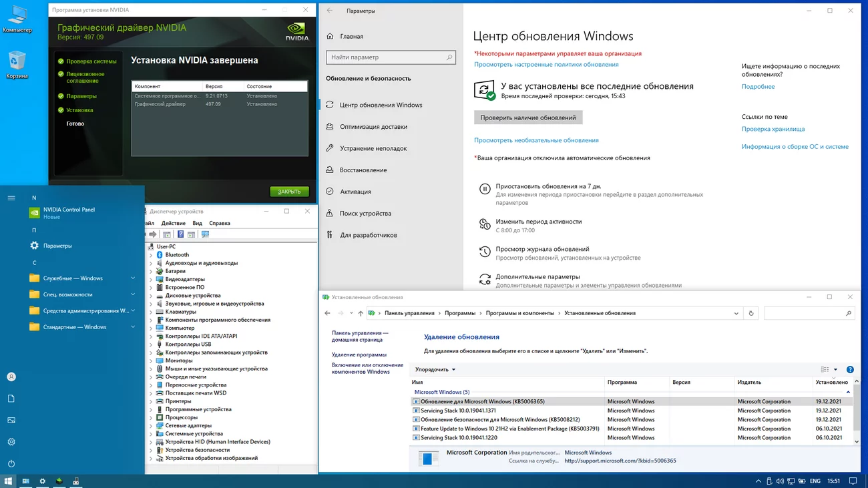868x488 pixels.
Task: Open the Действие menu in Device Manager
Action: pos(174,223)
